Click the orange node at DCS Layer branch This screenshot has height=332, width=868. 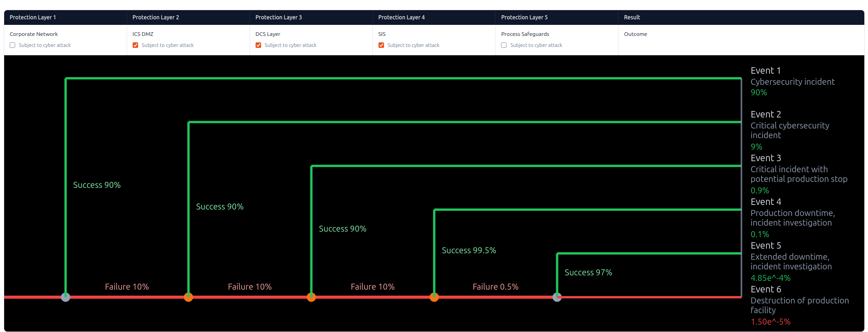pos(311,297)
